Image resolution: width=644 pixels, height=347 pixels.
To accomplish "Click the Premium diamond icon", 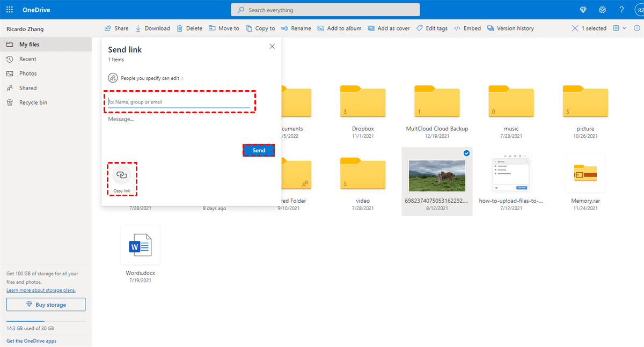I will pos(583,10).
